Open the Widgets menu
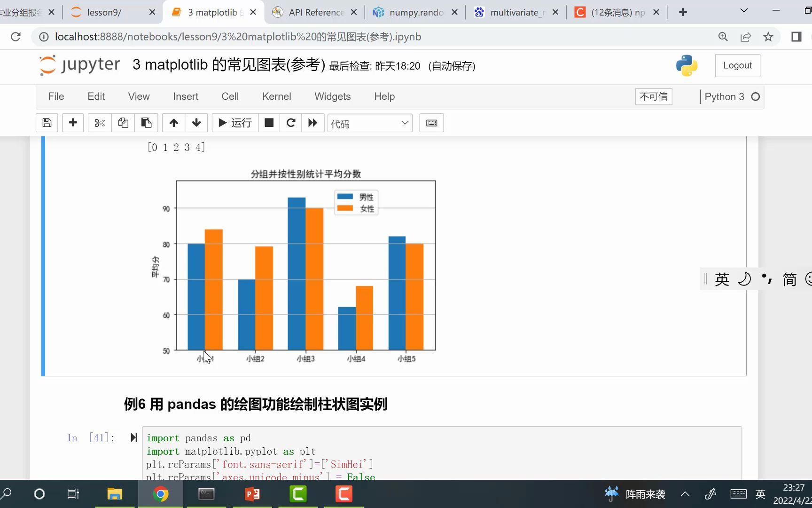This screenshot has height=508, width=812. coord(333,96)
